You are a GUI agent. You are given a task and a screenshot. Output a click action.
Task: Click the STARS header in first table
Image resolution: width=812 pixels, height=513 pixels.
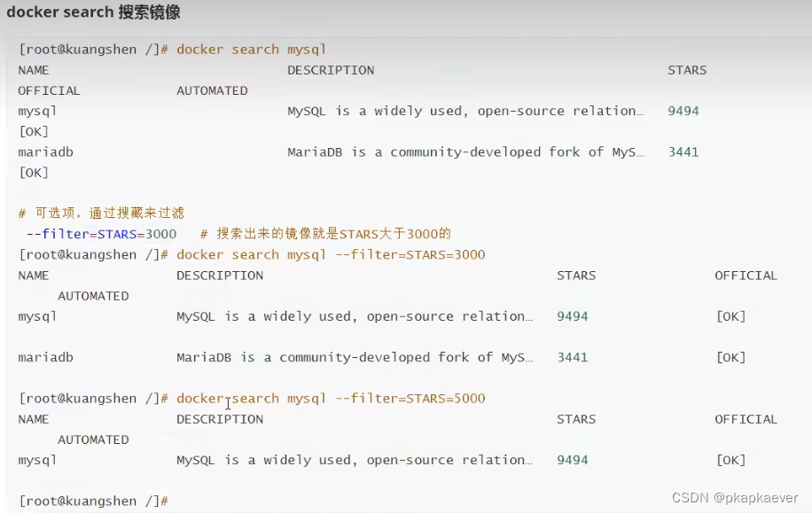pyautogui.click(x=687, y=70)
